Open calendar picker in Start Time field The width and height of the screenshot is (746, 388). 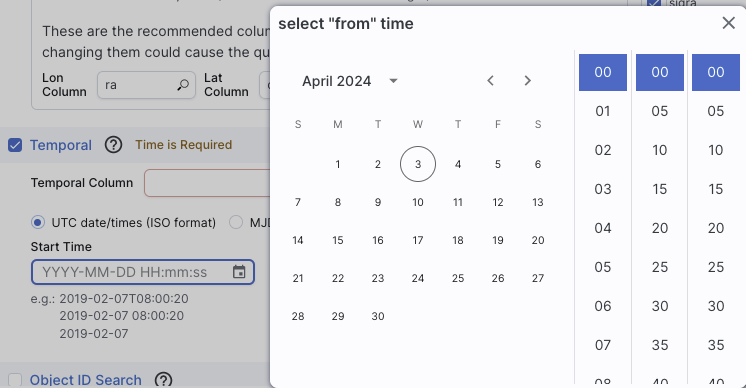[x=239, y=272]
